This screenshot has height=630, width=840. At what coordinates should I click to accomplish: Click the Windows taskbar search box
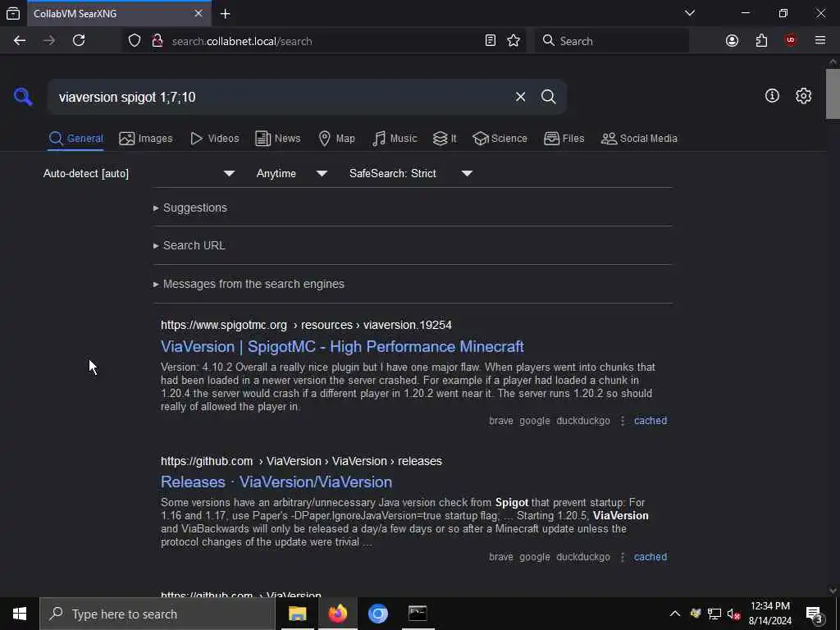157,614
